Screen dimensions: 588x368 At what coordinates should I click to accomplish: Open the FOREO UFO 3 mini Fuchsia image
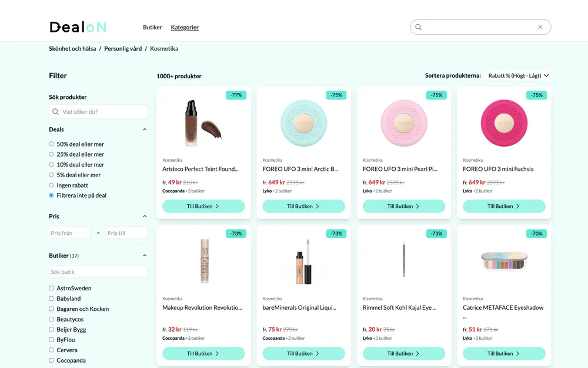tap(504, 123)
